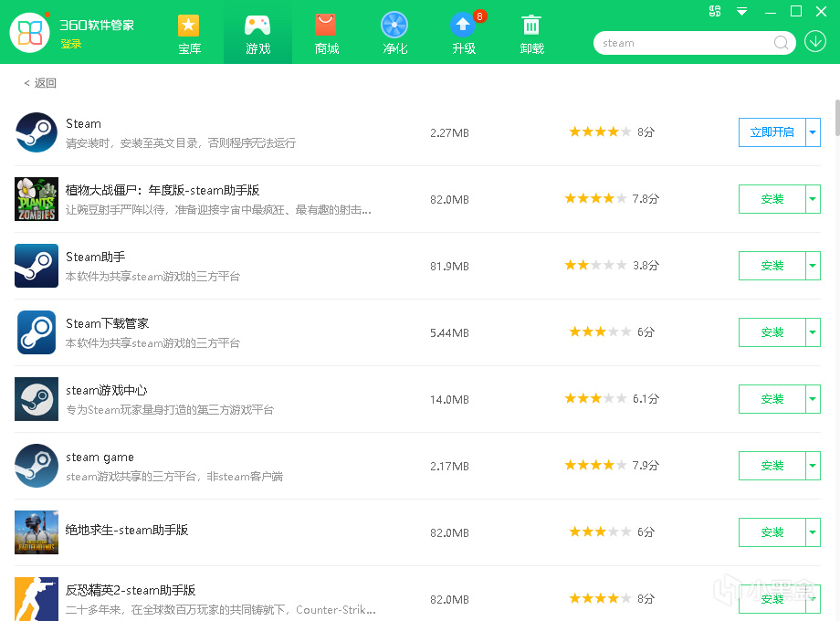Click the 14.0MB size of steam游戏中心

[x=449, y=400]
